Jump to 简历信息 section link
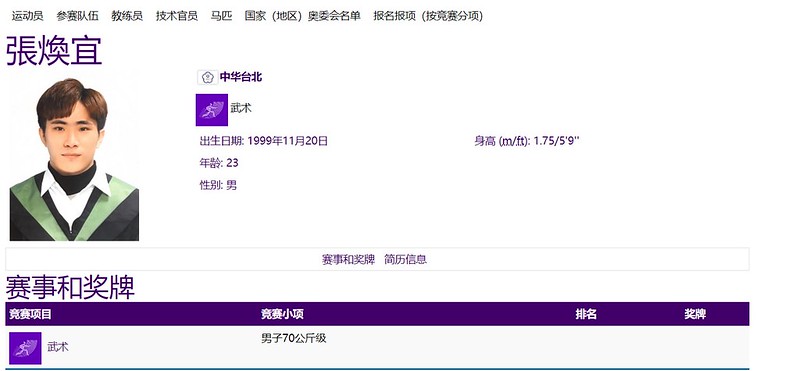Screen dimensions: 799x371 [406, 259]
